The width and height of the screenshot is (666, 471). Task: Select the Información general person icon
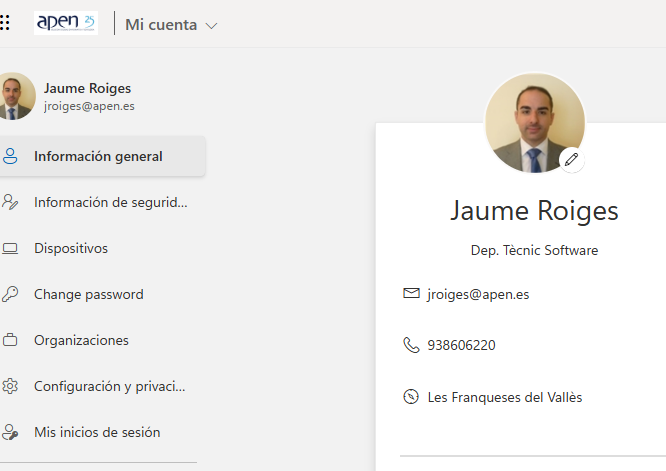10,156
